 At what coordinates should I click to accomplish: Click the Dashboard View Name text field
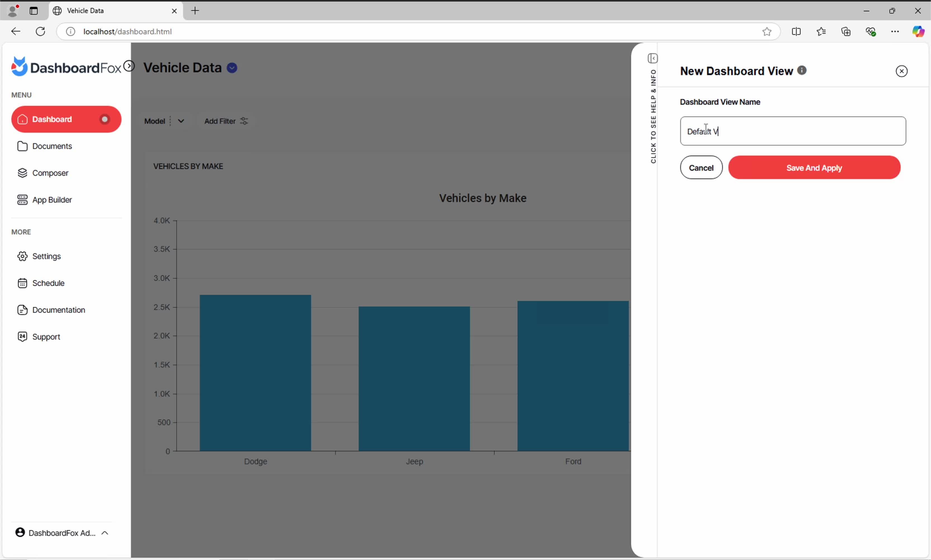pos(793,131)
